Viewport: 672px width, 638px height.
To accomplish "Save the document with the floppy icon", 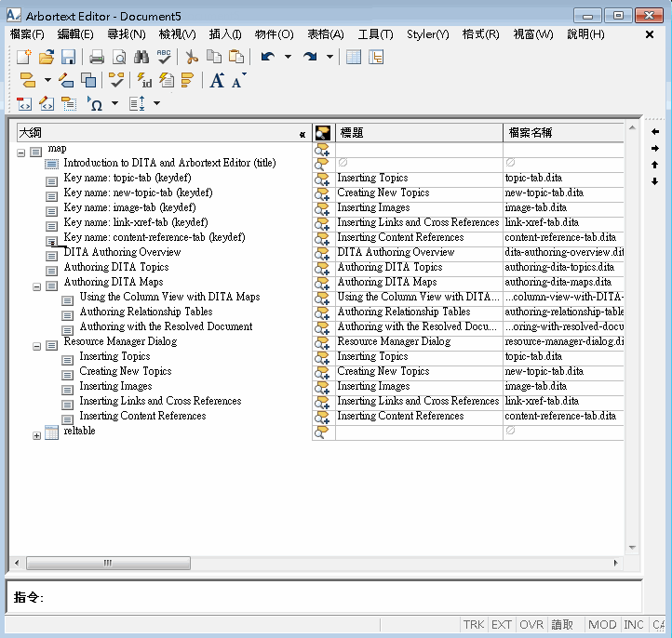I will (x=68, y=57).
